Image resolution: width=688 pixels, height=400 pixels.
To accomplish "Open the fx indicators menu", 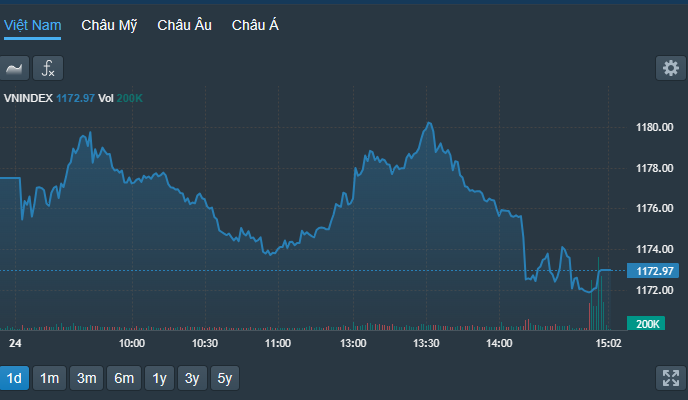I will [x=48, y=68].
